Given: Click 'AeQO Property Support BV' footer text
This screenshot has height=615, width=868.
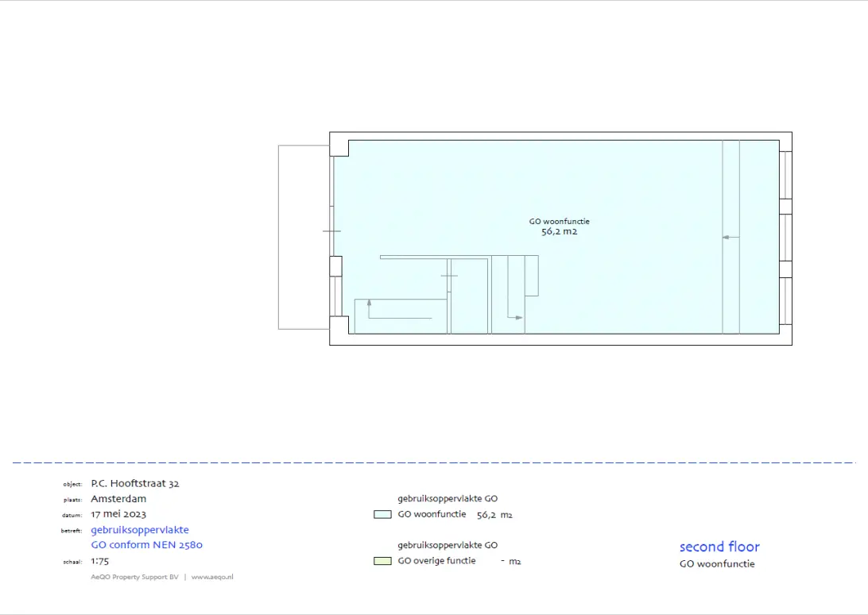Looking at the screenshot, I should pos(134,577).
